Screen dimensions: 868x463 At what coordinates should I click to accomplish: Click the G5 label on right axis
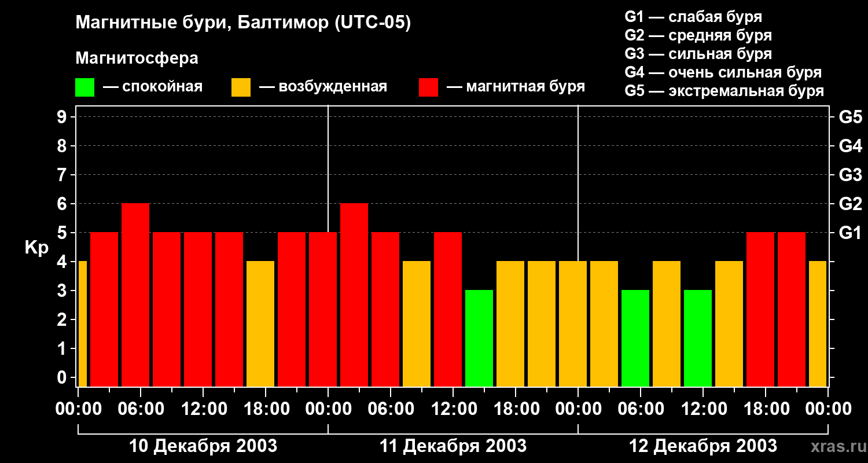coord(850,117)
